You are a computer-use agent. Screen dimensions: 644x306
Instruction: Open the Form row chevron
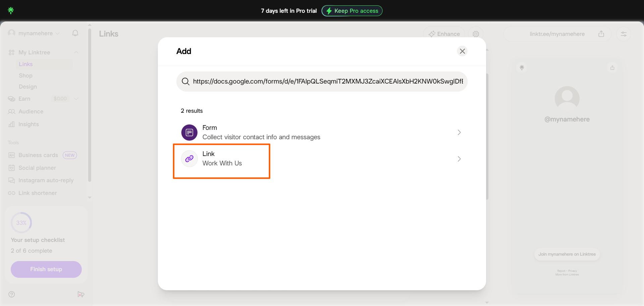459,132
